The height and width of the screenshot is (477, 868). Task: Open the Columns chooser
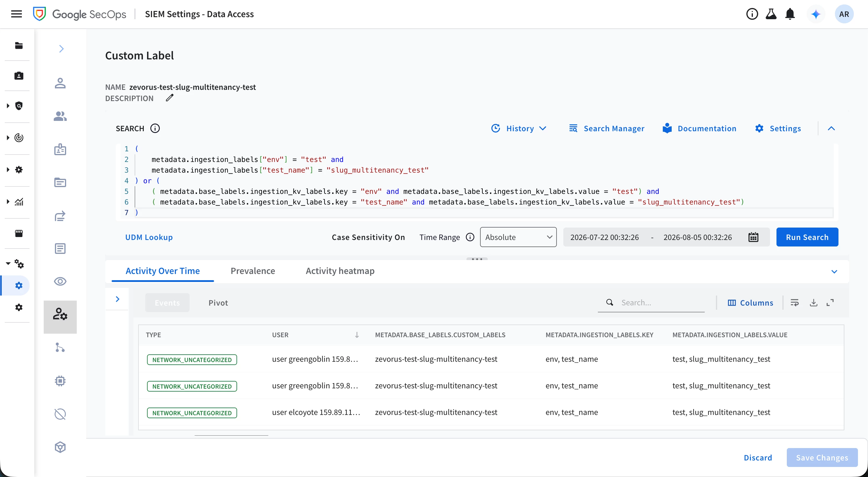tap(750, 303)
